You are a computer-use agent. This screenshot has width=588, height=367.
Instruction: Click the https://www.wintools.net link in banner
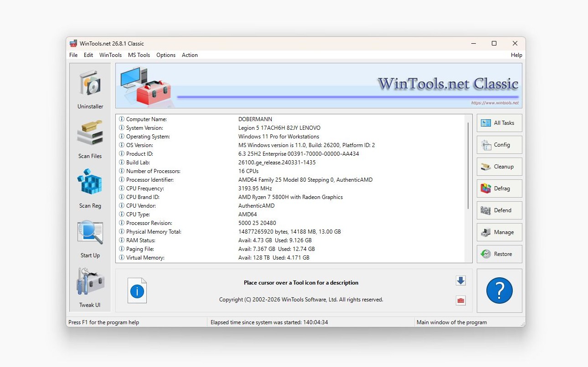point(495,103)
